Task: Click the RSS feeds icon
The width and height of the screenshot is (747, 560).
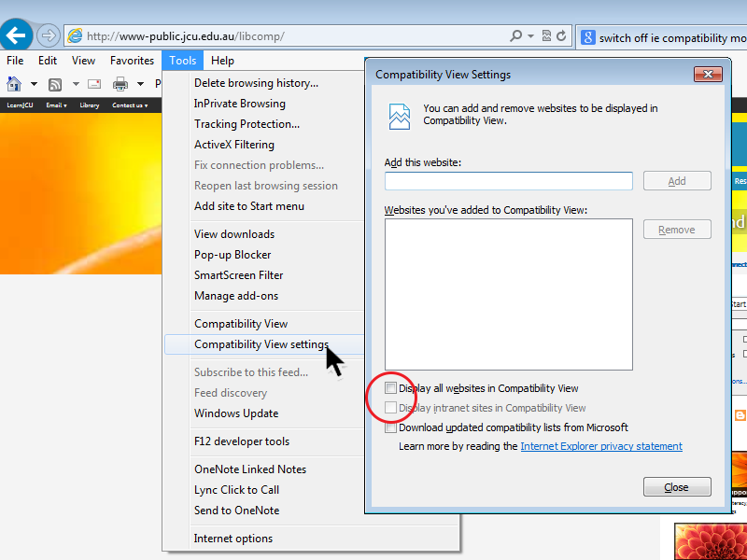Action: [x=55, y=85]
